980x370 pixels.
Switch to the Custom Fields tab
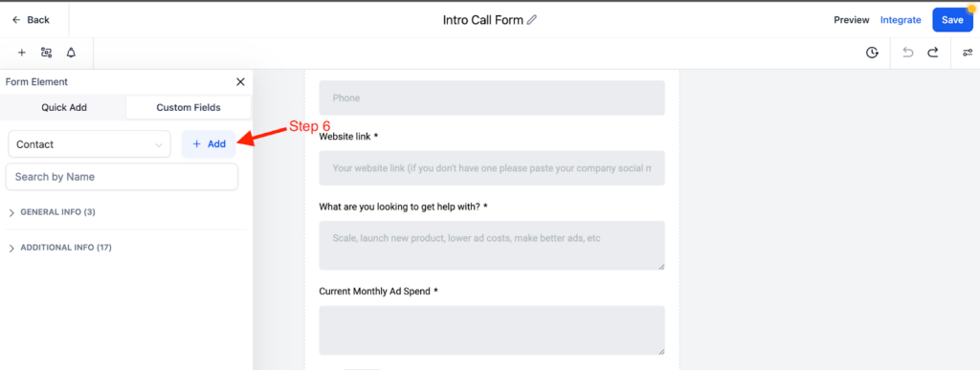(x=189, y=107)
